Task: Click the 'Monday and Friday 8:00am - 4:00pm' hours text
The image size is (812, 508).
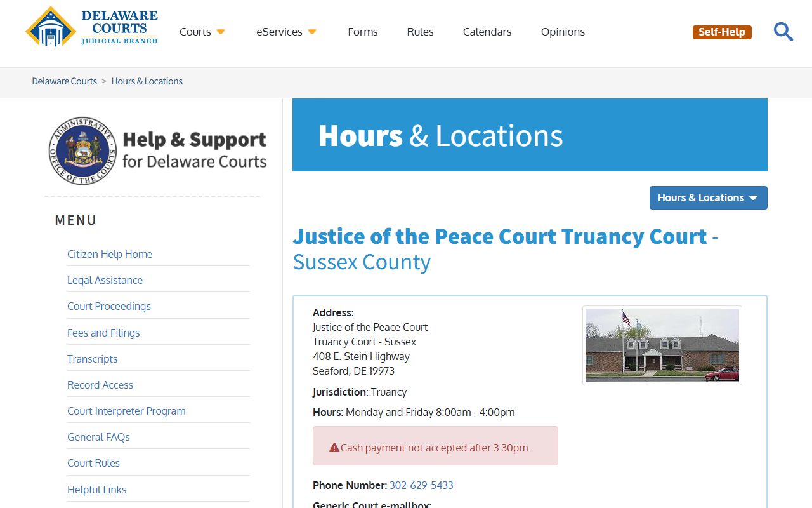Action: 430,412
